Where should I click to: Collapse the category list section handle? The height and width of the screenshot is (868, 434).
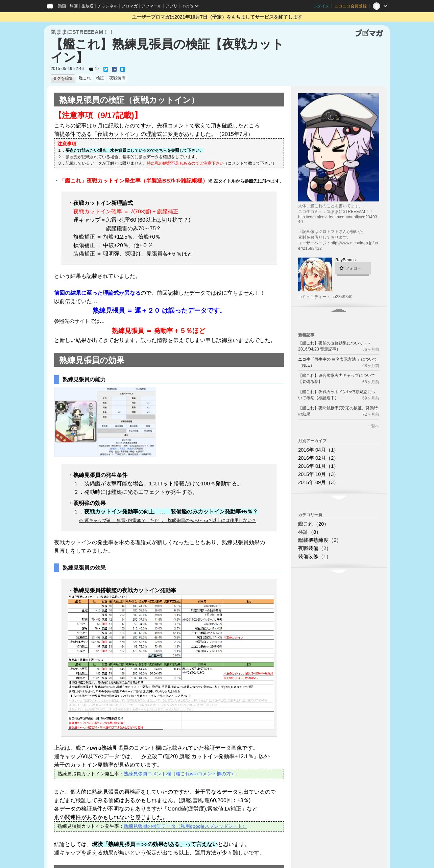339,571
